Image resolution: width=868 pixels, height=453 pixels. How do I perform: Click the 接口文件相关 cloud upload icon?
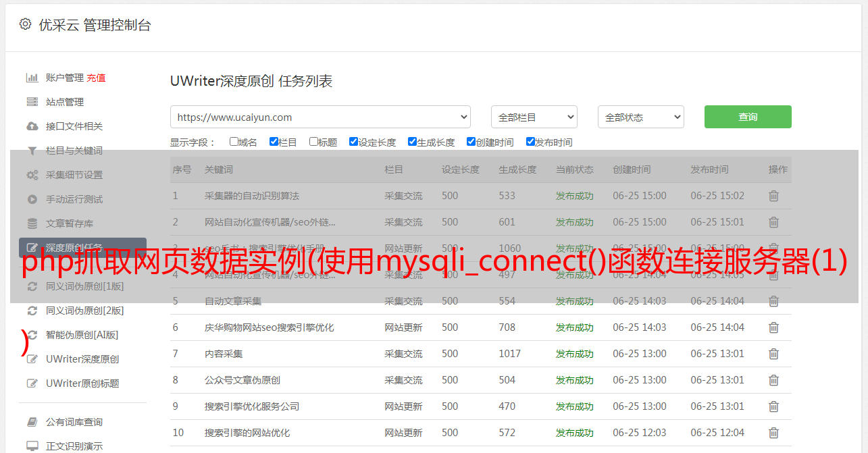(x=32, y=126)
